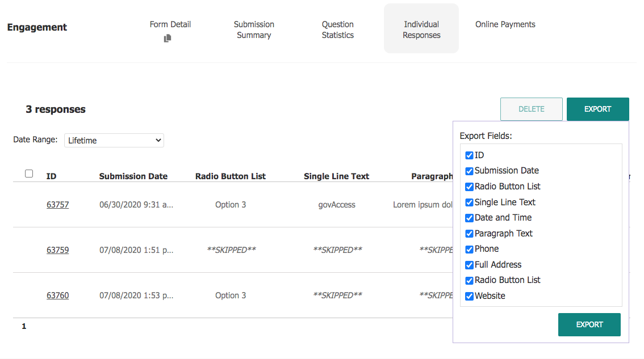Uncheck Full Address export field

tap(469, 265)
